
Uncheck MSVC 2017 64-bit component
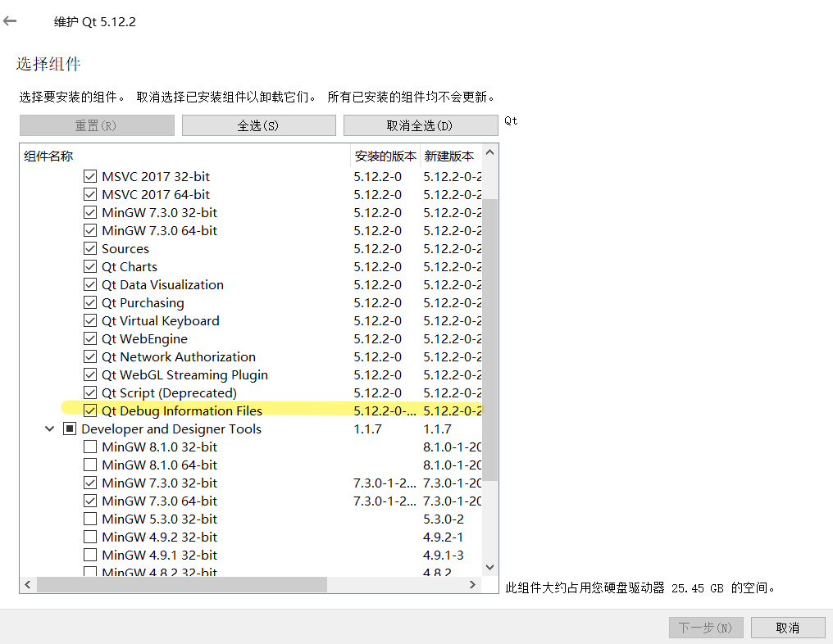[x=90, y=194]
